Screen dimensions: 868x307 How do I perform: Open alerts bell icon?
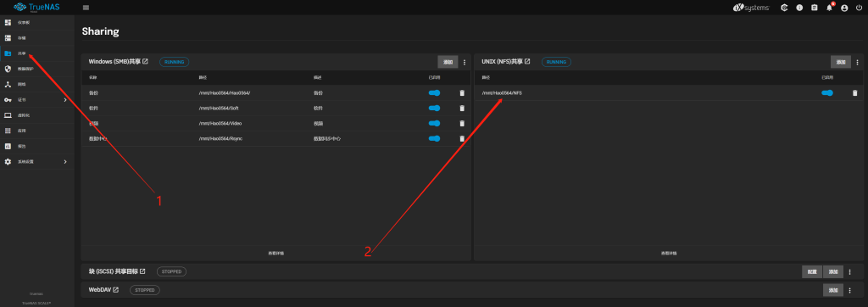pos(829,8)
